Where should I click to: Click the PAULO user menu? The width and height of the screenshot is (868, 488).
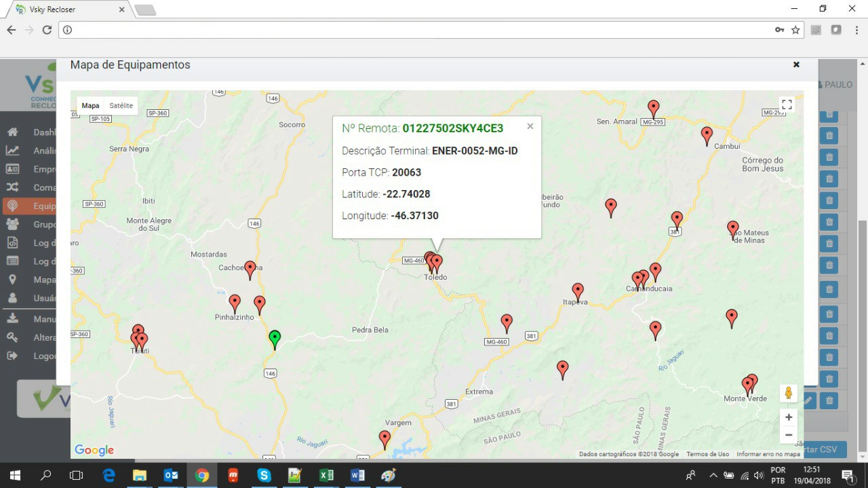835,85
